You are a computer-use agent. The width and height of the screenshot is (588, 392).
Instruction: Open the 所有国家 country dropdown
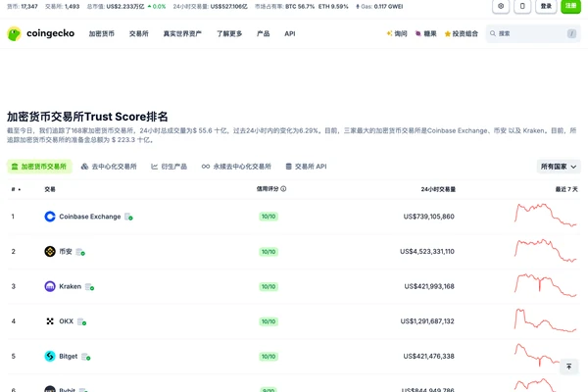point(559,167)
